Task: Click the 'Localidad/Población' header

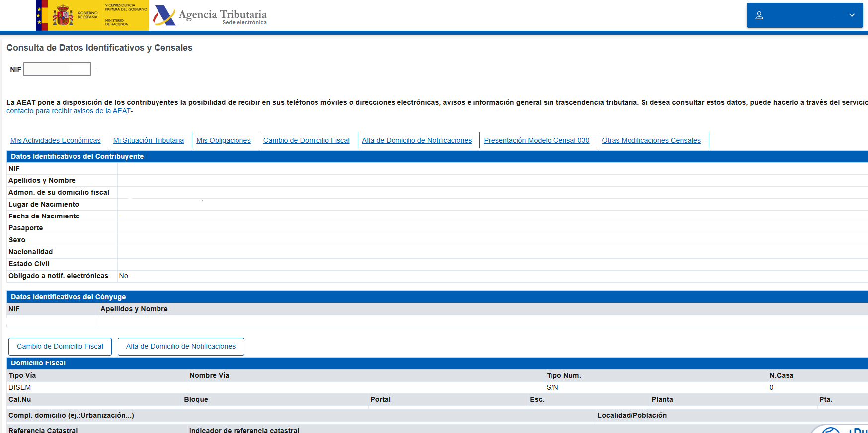Action: point(632,415)
